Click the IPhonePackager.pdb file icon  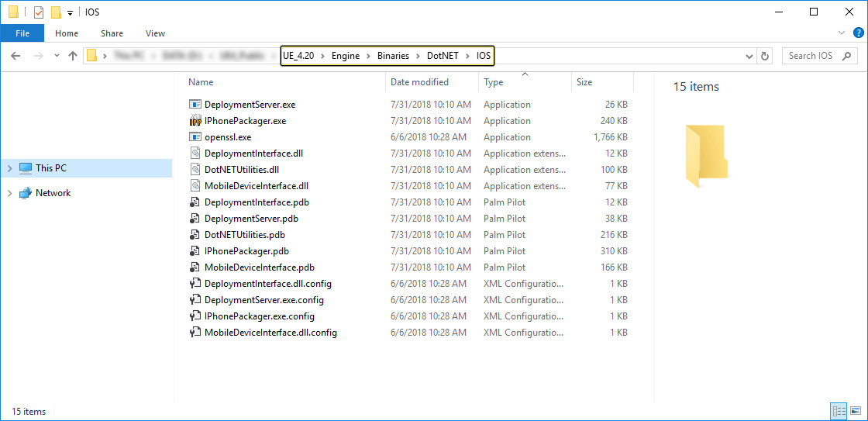click(x=195, y=251)
